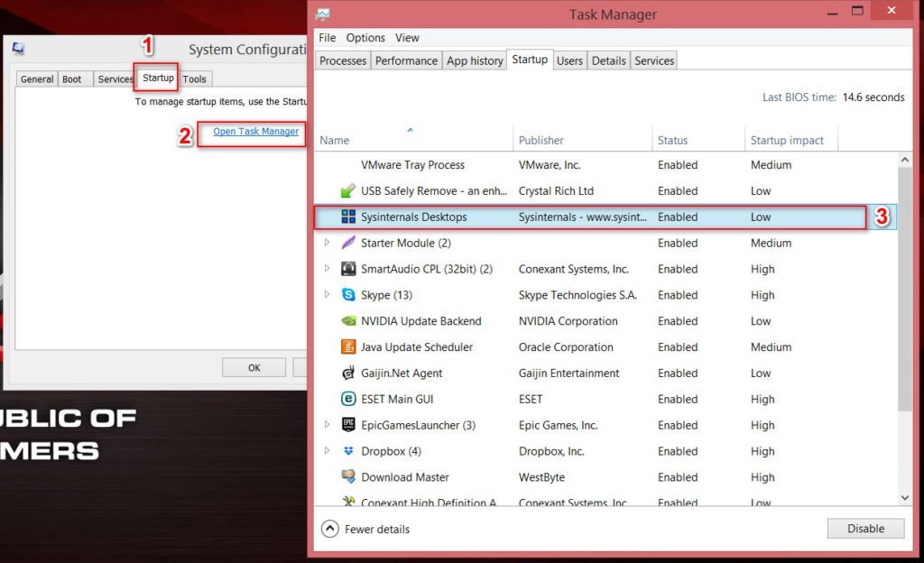
Task: Open the File menu in Task Manager
Action: tap(327, 38)
